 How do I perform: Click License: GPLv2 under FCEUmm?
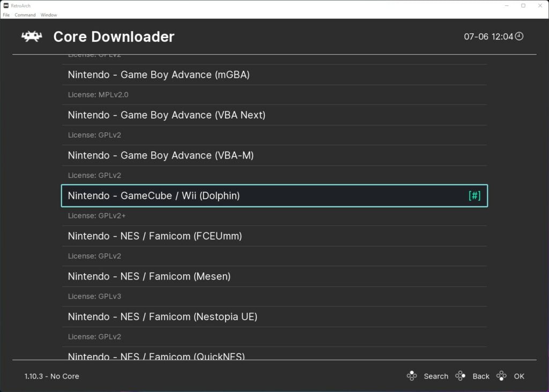pos(94,256)
